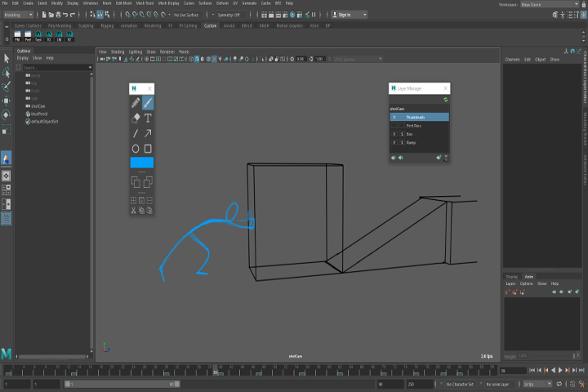Click the green refresh icon in Layer Manager

445,100
